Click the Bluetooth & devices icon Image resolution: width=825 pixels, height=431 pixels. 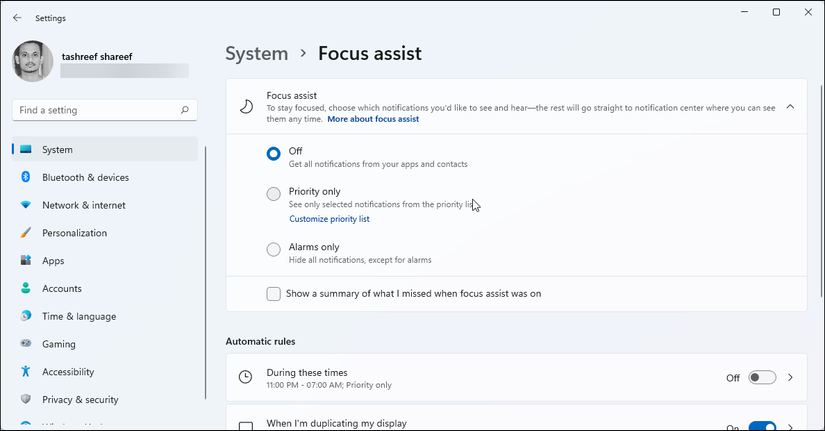tap(26, 177)
